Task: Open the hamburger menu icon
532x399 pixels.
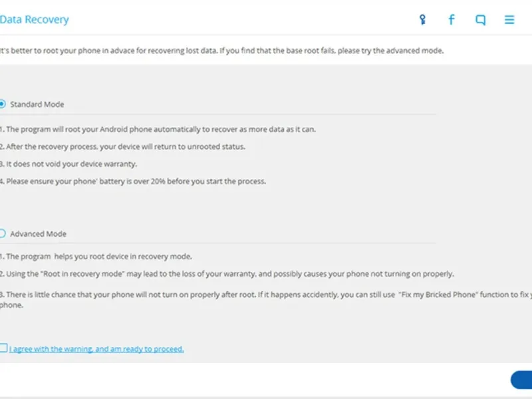Action: [509, 20]
